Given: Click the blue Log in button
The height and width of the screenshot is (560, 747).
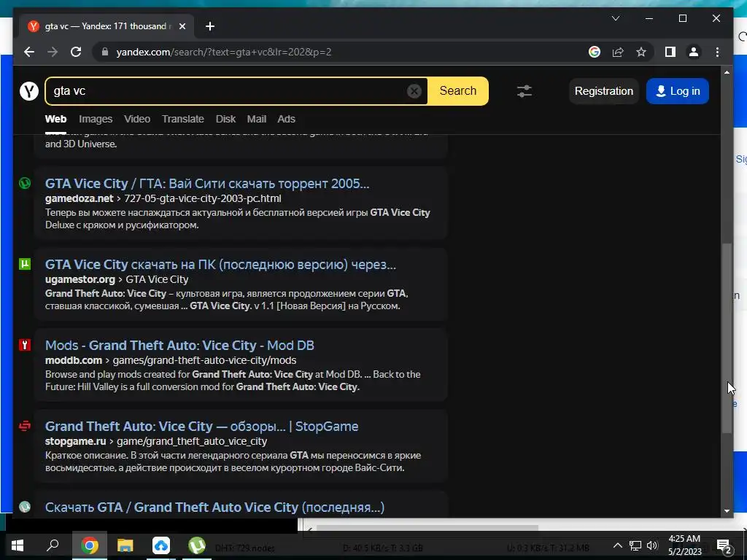Looking at the screenshot, I should (677, 91).
